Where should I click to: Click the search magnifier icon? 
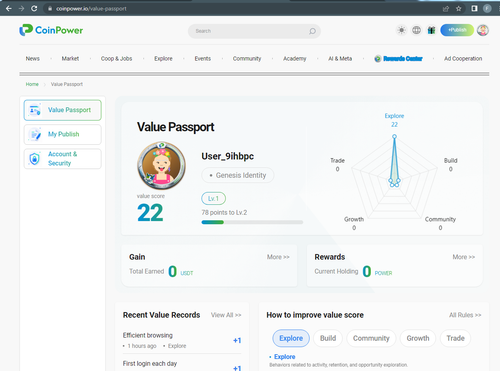[312, 31]
